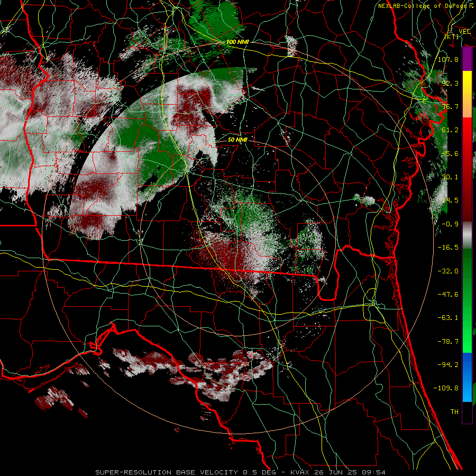This screenshot has width=476, height=476.
Task: Click the -47.6 velocity scale value
Action: (x=448, y=295)
